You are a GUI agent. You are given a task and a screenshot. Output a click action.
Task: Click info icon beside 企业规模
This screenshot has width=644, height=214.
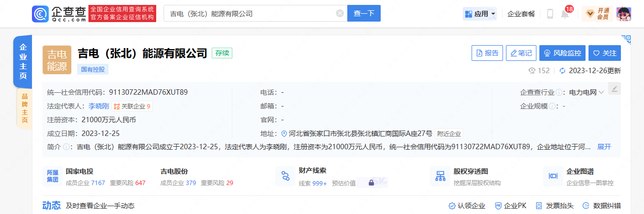(x=552, y=106)
